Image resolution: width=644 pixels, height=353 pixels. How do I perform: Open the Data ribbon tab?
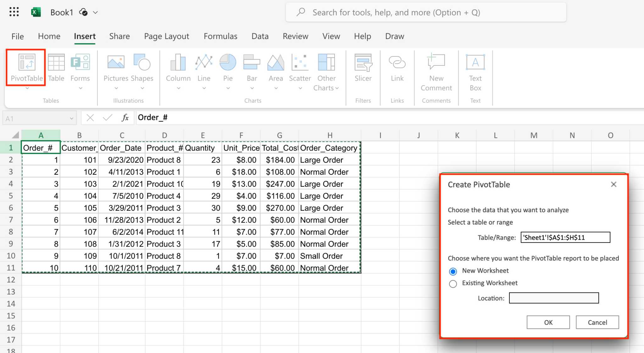260,36
